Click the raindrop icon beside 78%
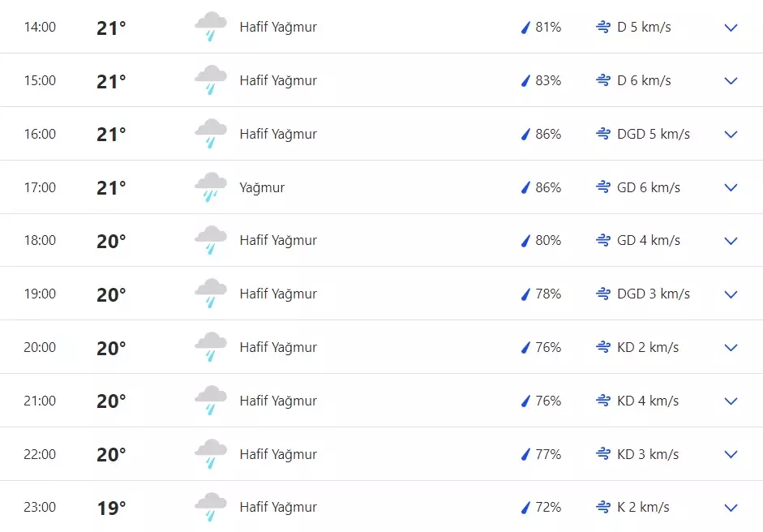Image resolution: width=763 pixels, height=532 pixels. click(525, 294)
